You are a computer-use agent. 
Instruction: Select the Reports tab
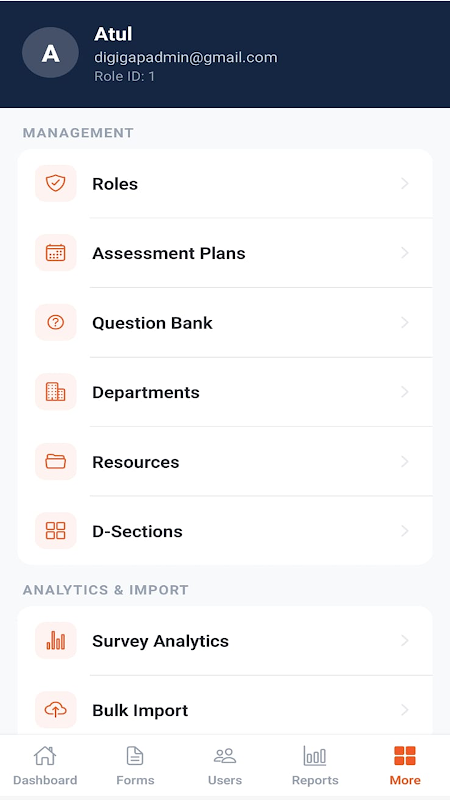[x=315, y=765]
